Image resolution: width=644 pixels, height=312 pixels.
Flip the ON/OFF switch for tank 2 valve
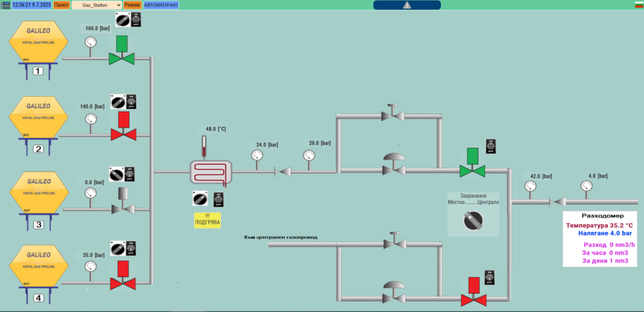(131, 102)
